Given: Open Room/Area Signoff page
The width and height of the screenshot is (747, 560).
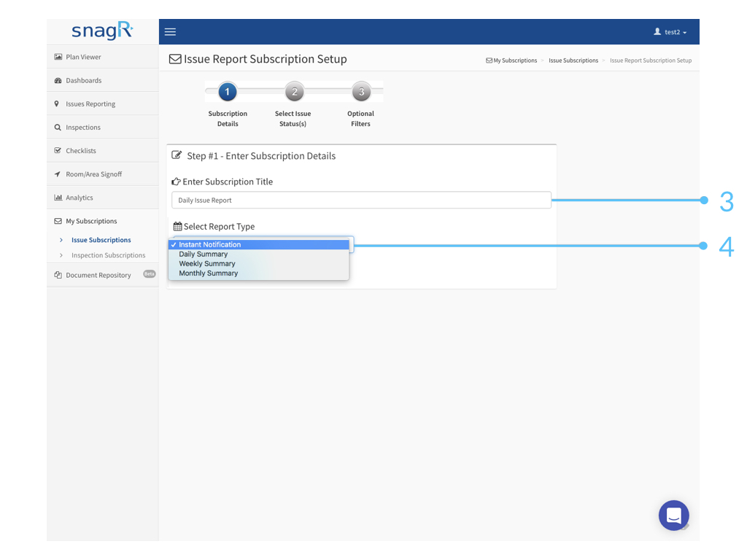Looking at the screenshot, I should tap(103, 174).
